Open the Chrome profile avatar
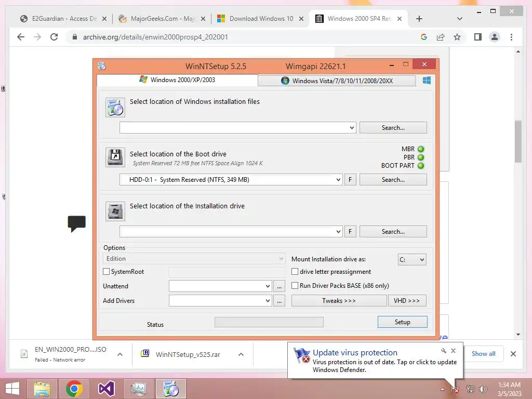The image size is (532, 399). click(x=495, y=37)
